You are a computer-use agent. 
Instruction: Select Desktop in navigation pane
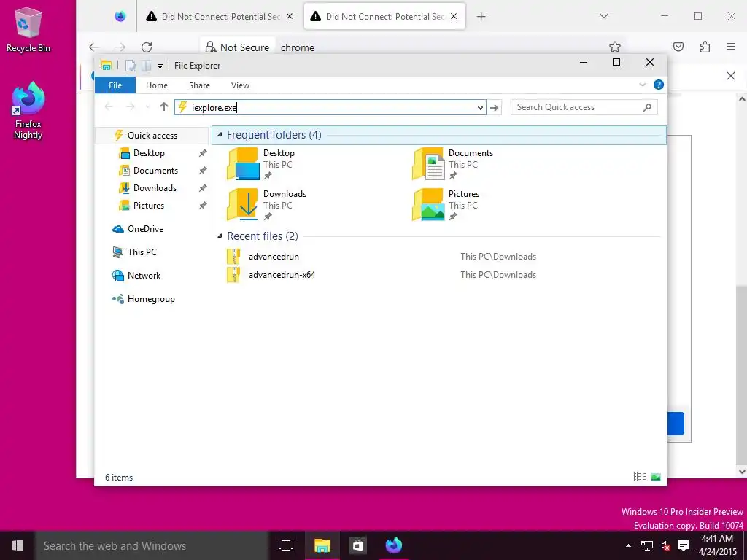(149, 153)
